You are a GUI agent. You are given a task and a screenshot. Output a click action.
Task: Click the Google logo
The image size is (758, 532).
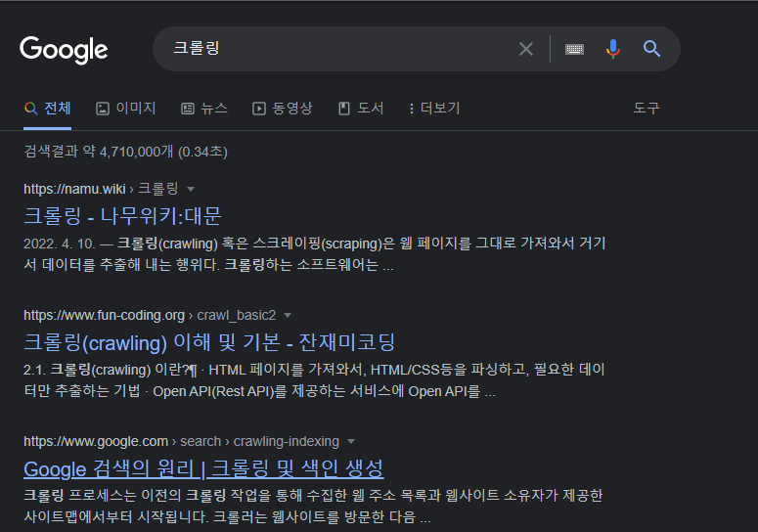pyautogui.click(x=64, y=49)
